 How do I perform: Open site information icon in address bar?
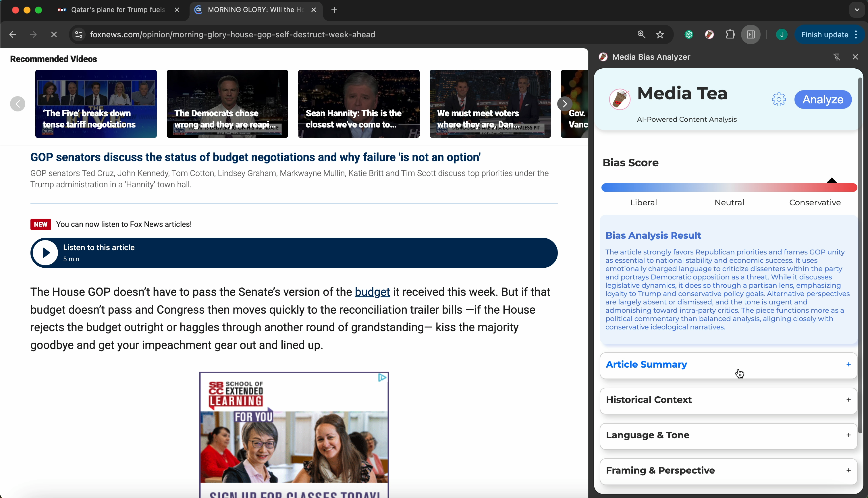pyautogui.click(x=79, y=34)
